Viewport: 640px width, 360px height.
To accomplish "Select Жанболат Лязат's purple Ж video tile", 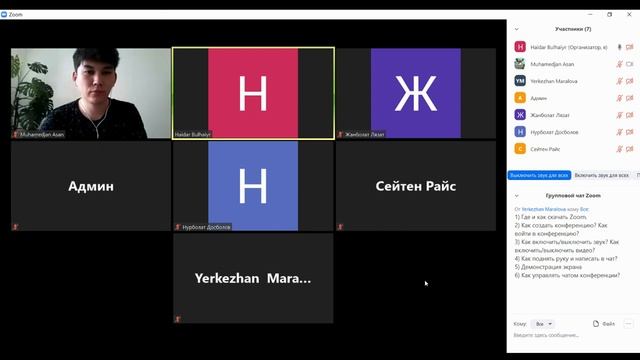I will 416,93.
